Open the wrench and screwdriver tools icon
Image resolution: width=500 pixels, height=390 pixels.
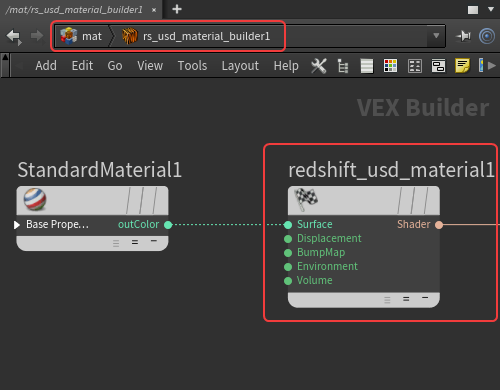pyautogui.click(x=319, y=66)
